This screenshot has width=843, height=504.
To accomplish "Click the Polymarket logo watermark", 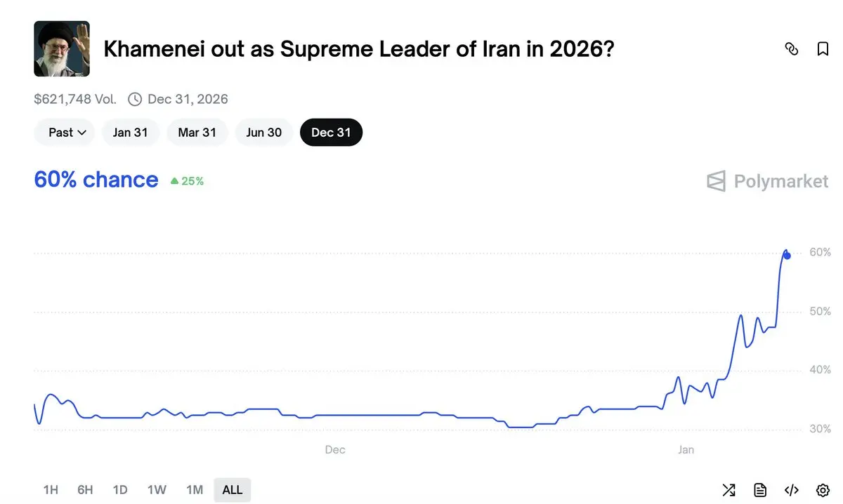I will [767, 181].
